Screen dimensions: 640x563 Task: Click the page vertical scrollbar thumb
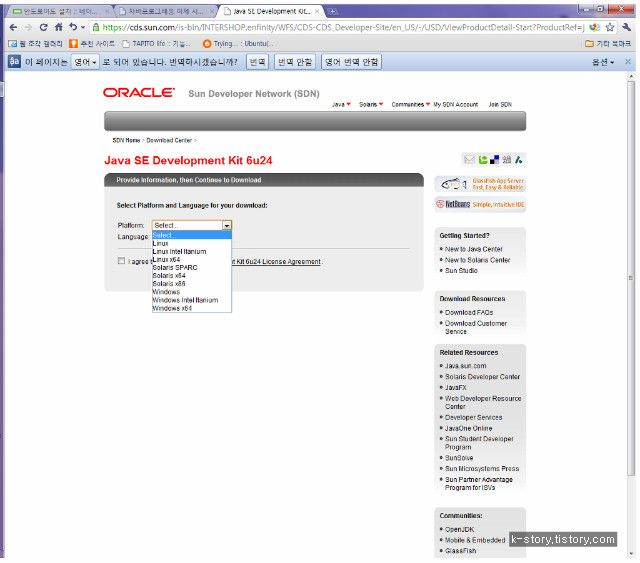pos(631,278)
